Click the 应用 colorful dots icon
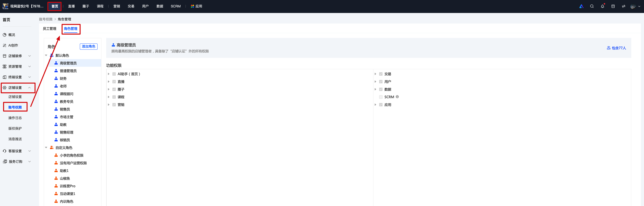644x206 pixels. (192, 6)
